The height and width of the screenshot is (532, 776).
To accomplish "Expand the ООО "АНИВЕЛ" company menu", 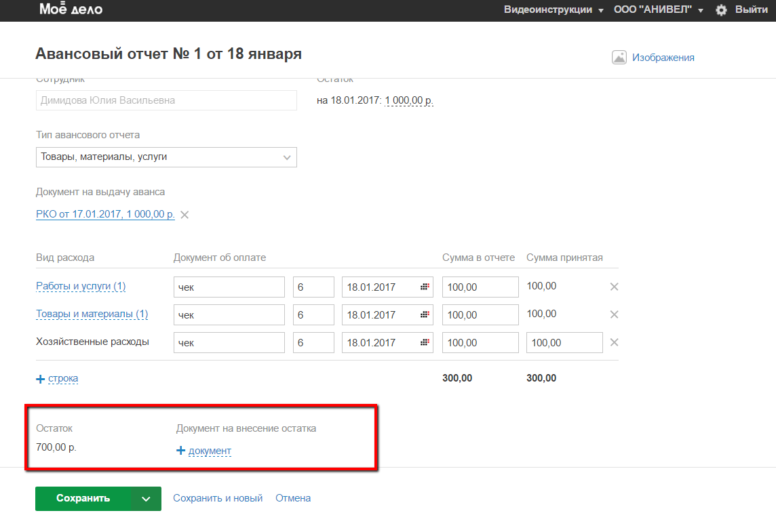I will click(658, 10).
